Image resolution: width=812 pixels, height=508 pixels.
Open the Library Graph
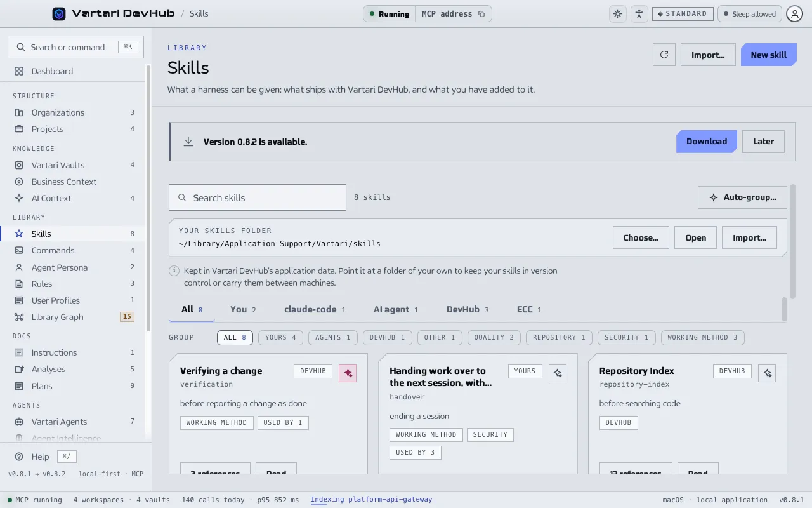[74, 317]
